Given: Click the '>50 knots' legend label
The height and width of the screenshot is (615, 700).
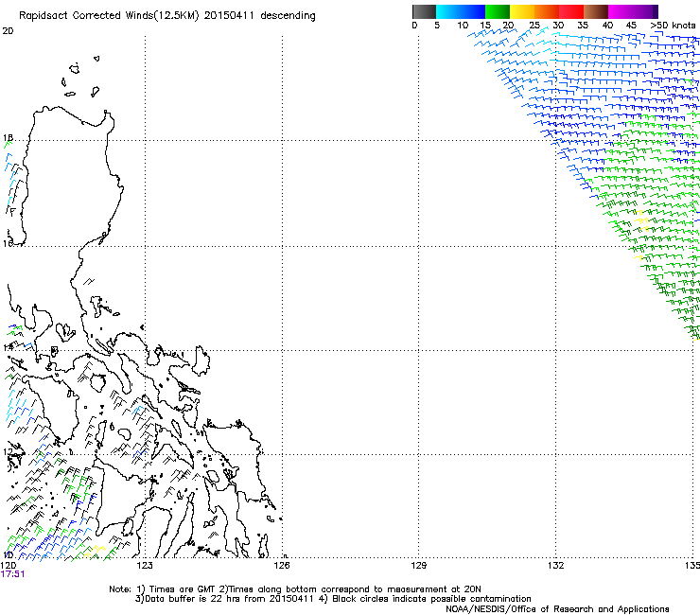Looking at the screenshot, I should click(673, 26).
